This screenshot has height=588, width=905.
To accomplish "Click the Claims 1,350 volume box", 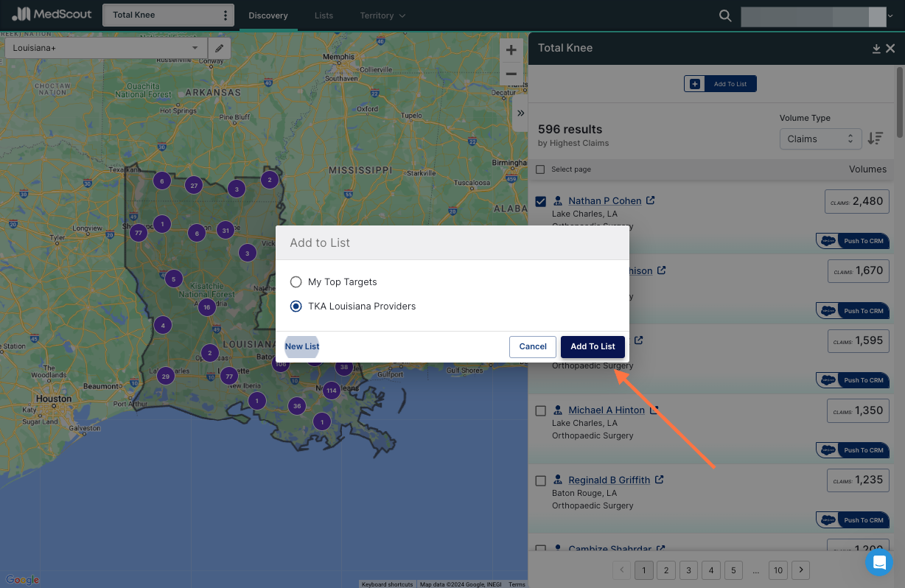I will point(858,410).
